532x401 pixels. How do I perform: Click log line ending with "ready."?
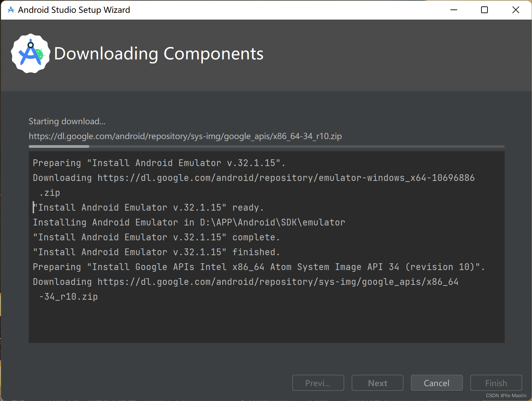[x=148, y=208]
